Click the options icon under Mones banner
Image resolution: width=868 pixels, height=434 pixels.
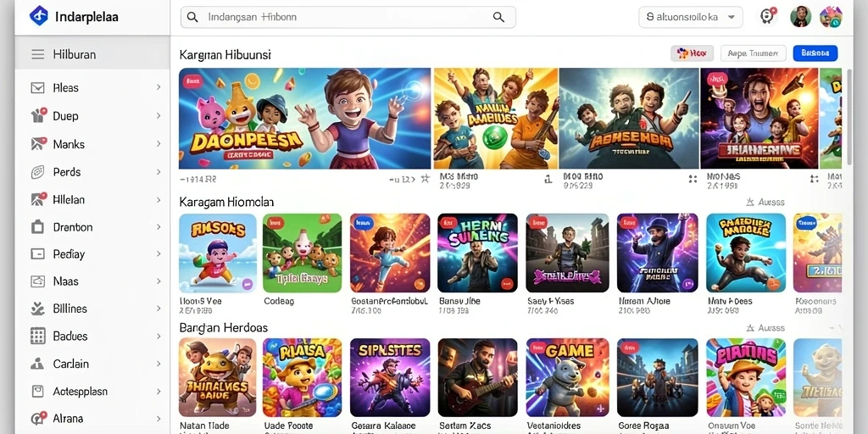814,179
